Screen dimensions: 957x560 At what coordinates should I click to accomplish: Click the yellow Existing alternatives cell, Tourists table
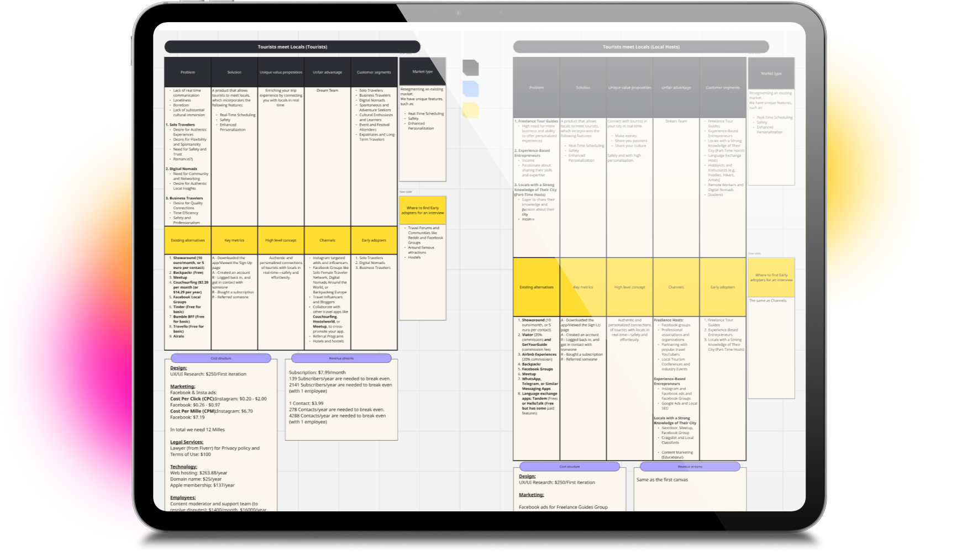pos(188,240)
